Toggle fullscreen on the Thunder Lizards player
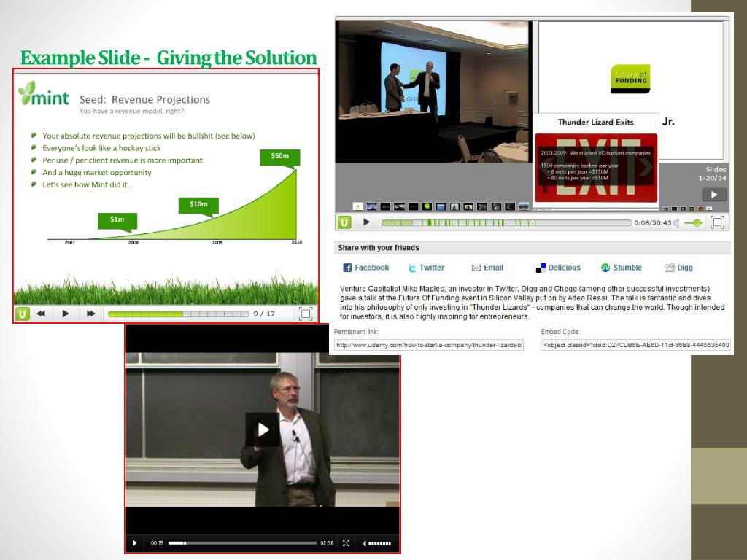This screenshot has width=747, height=560. 717,222
